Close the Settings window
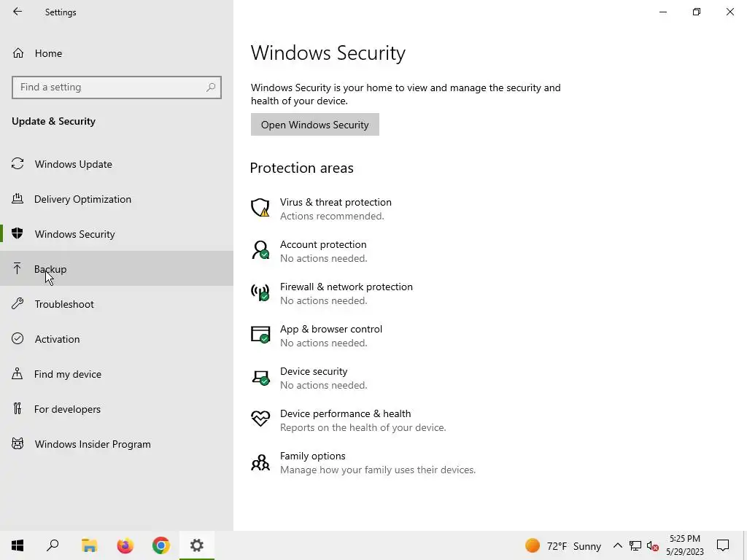The height and width of the screenshot is (560, 747). (x=729, y=12)
